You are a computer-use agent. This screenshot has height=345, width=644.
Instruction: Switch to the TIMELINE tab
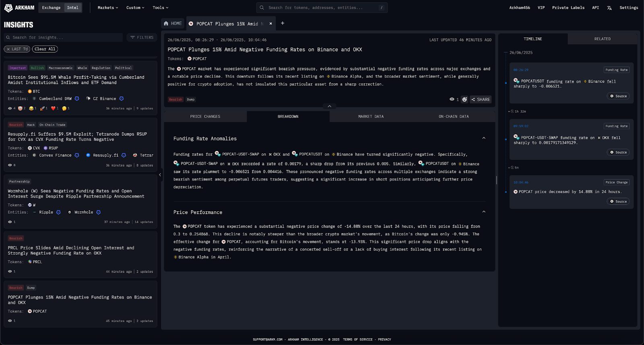pos(533,39)
